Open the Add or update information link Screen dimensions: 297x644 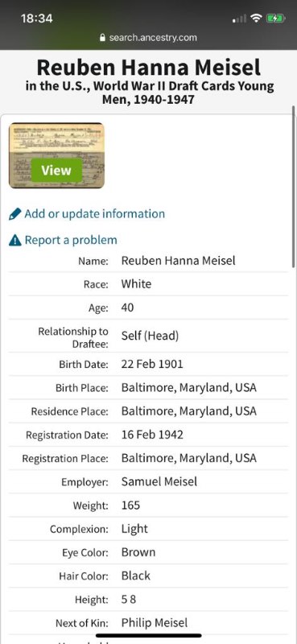[x=94, y=214]
